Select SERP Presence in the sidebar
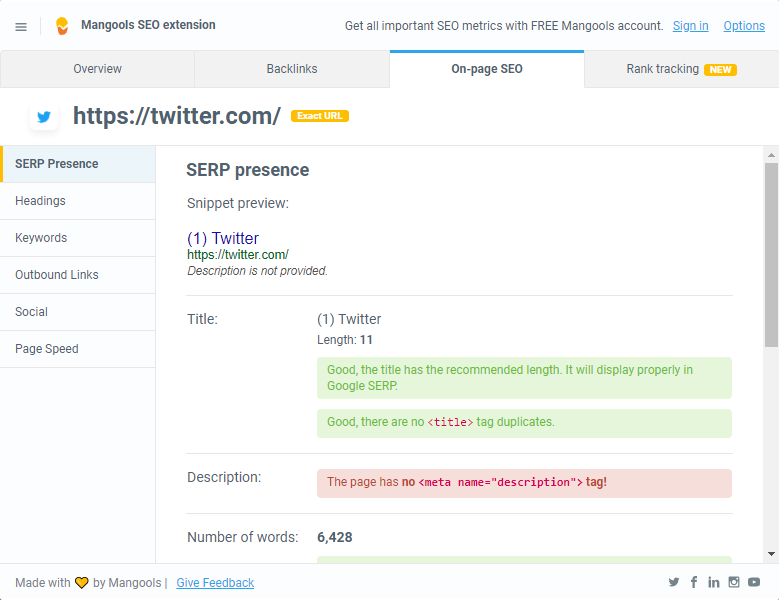This screenshot has height=600, width=779. click(x=78, y=164)
